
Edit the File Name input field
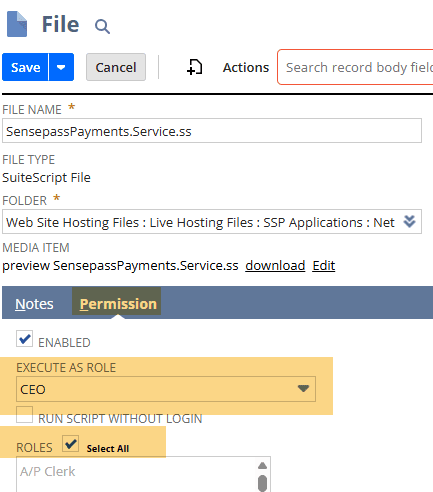(212, 131)
